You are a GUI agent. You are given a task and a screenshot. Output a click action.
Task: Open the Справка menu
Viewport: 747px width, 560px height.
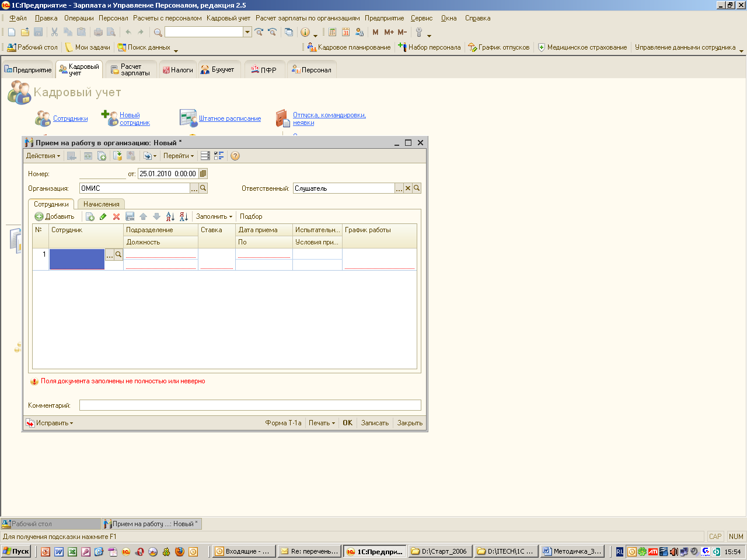click(477, 18)
